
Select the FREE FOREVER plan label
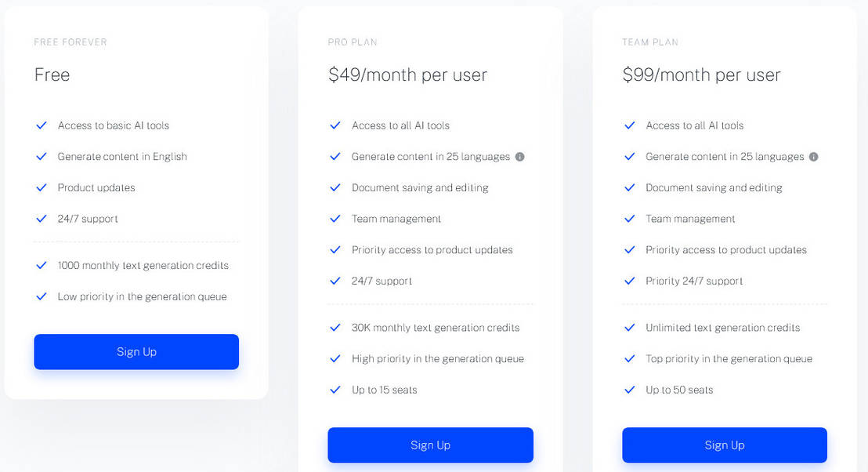[71, 42]
